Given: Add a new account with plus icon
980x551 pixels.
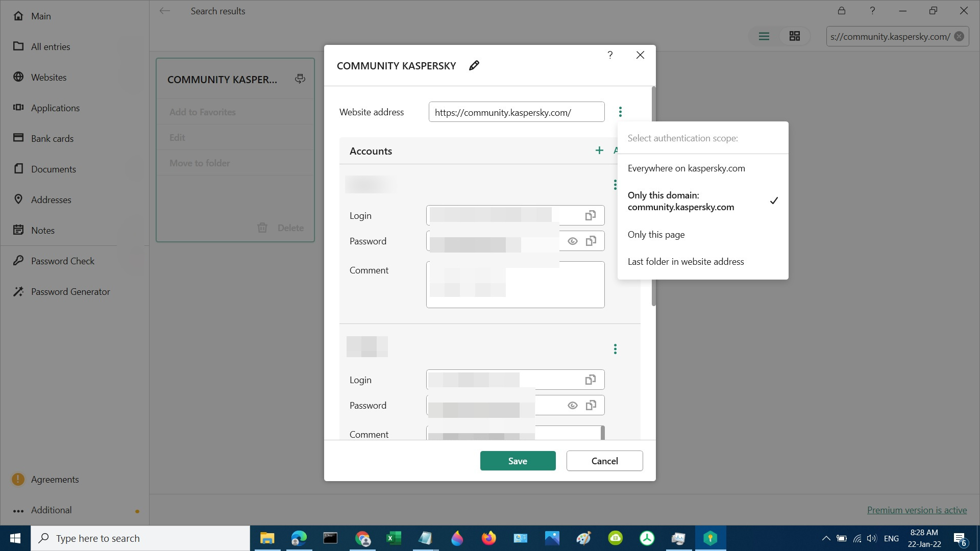Looking at the screenshot, I should 599,150.
